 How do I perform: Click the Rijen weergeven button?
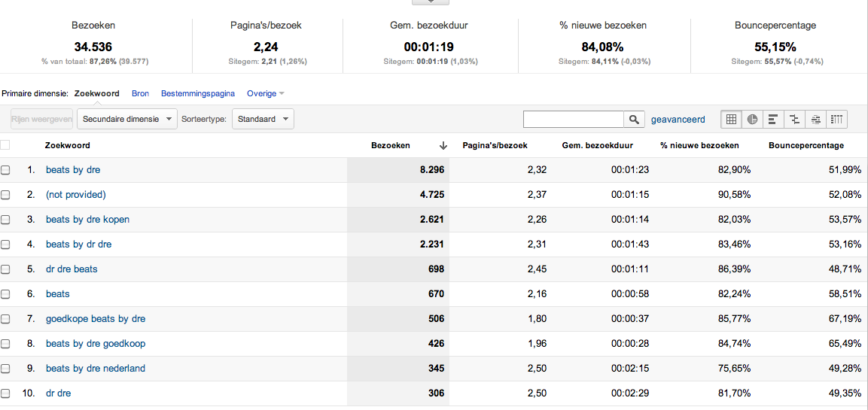tap(42, 119)
